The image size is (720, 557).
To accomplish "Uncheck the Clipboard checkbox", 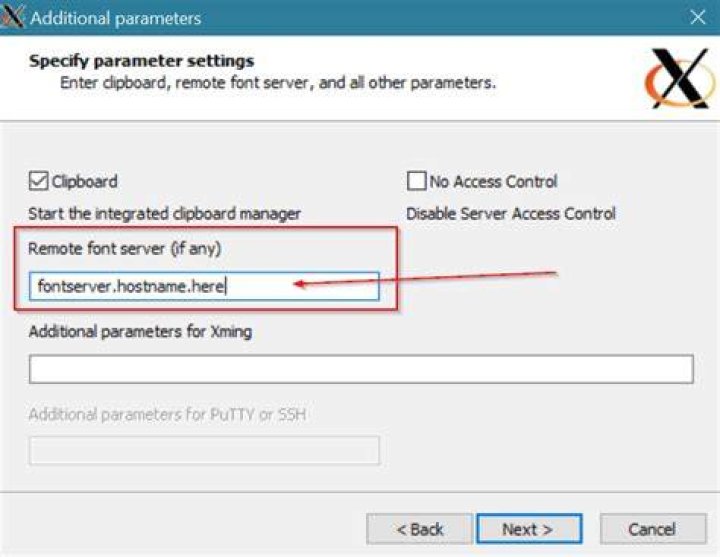I will (38, 181).
